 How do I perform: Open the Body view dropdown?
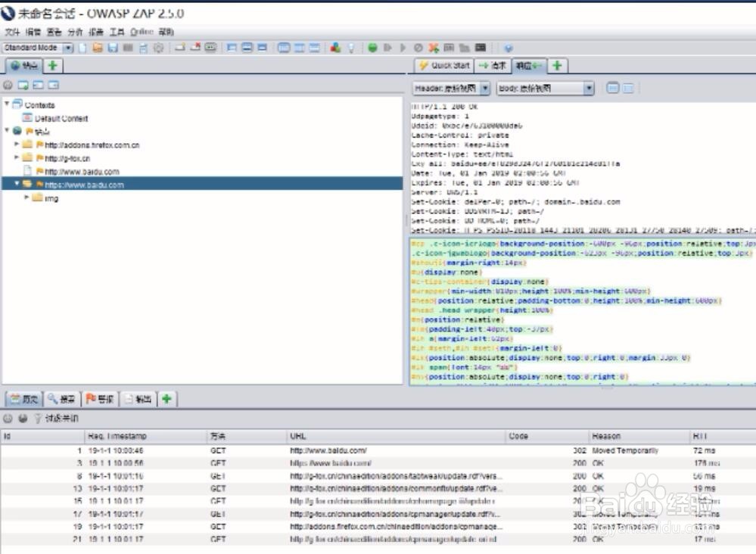(546, 89)
